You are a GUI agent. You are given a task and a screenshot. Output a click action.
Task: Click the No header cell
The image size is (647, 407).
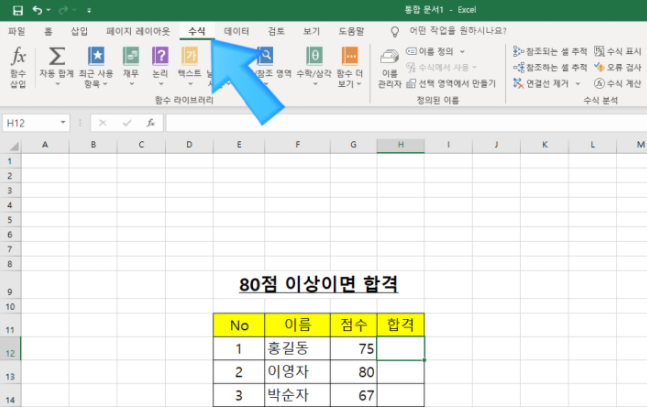pyautogui.click(x=239, y=325)
